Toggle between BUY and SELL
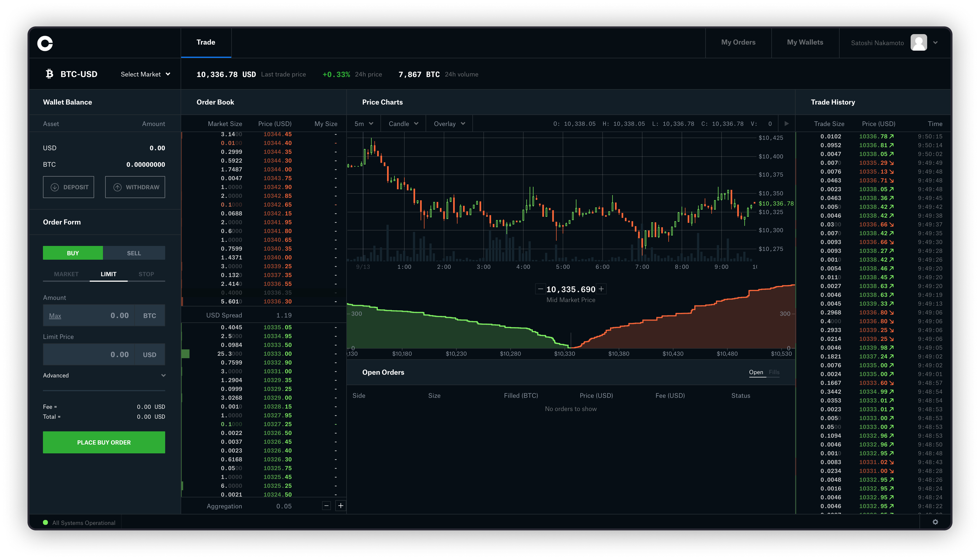The width and height of the screenshot is (980, 559). [x=134, y=252]
